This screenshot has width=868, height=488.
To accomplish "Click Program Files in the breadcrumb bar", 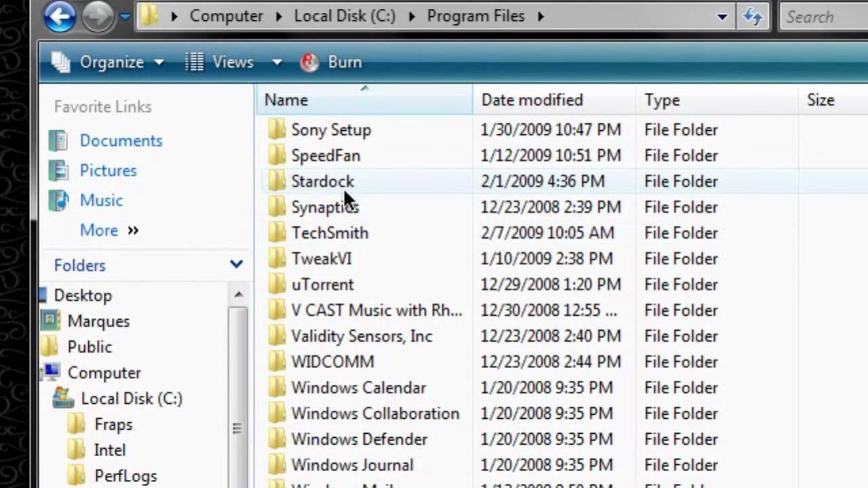I will 475,16.
